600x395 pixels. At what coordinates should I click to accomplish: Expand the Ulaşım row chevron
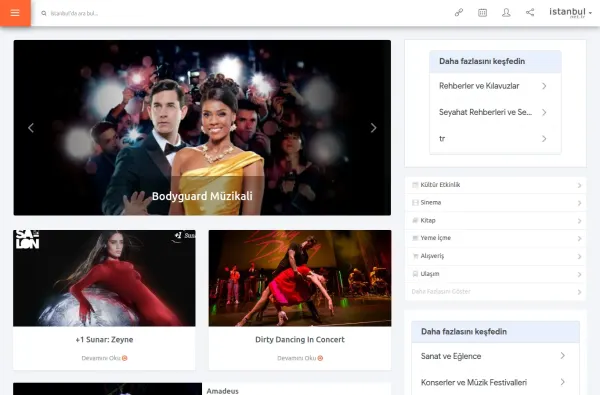(579, 274)
